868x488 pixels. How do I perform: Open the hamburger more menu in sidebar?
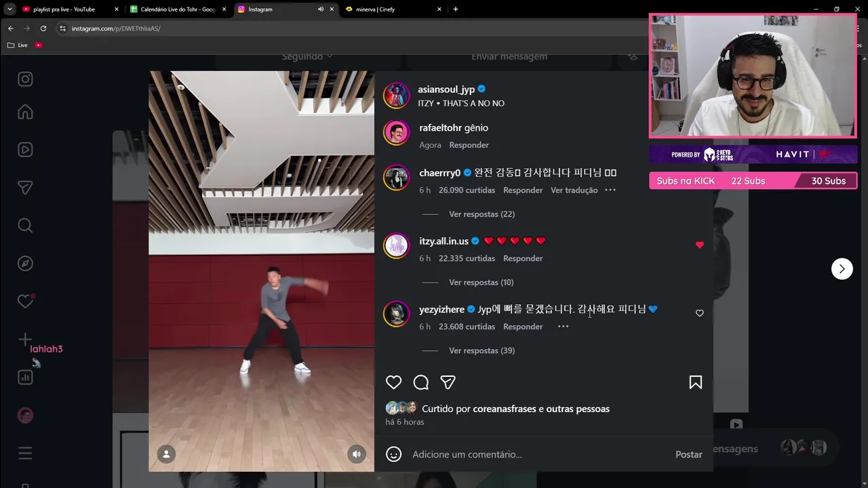[25, 453]
